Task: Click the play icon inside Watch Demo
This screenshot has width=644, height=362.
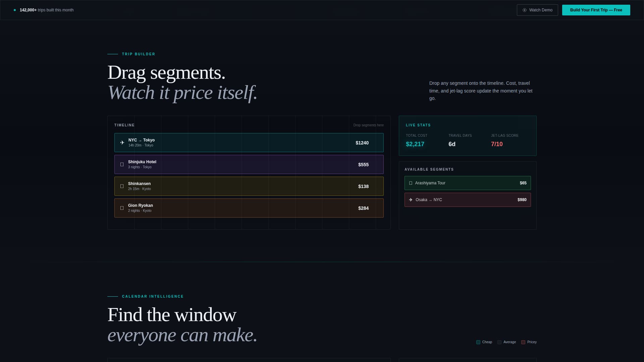Action: [x=524, y=10]
